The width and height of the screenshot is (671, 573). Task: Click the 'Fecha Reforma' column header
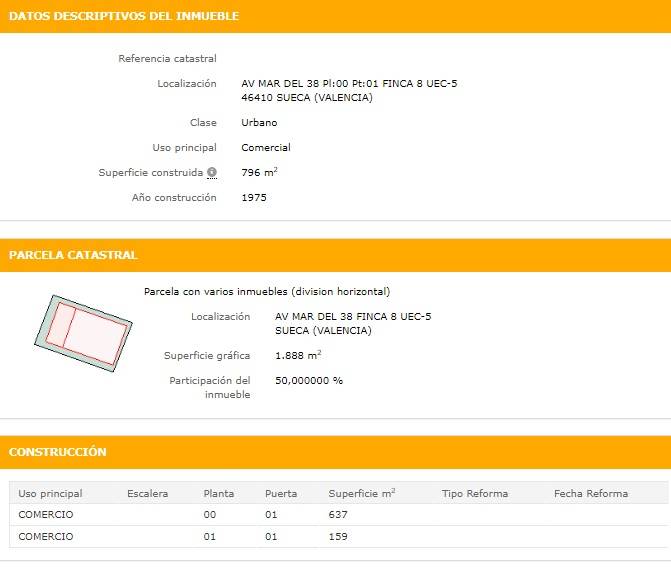point(591,494)
